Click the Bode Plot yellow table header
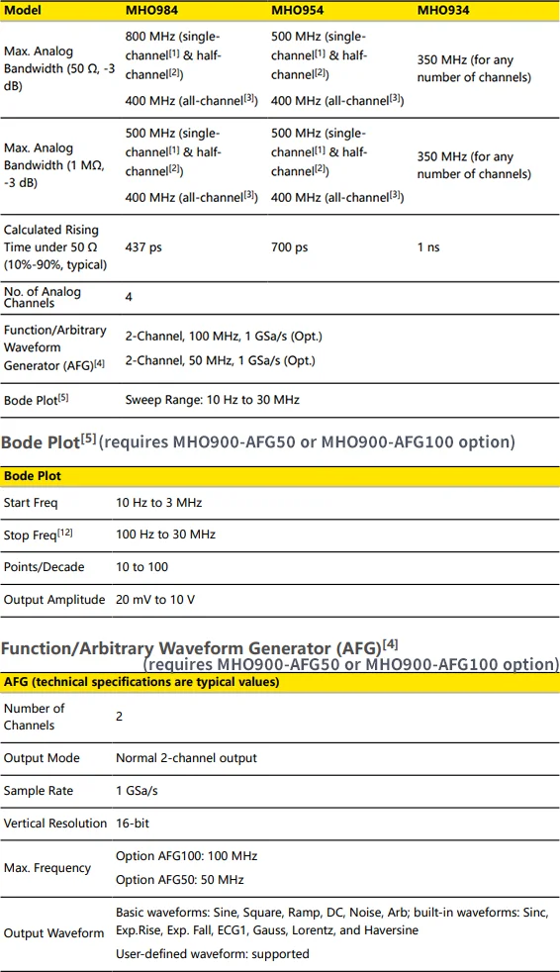 point(280,476)
